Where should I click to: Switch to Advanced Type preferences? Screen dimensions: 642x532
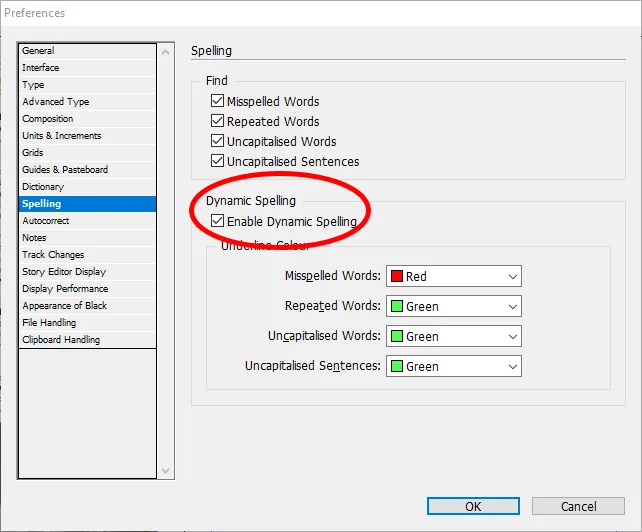point(56,102)
